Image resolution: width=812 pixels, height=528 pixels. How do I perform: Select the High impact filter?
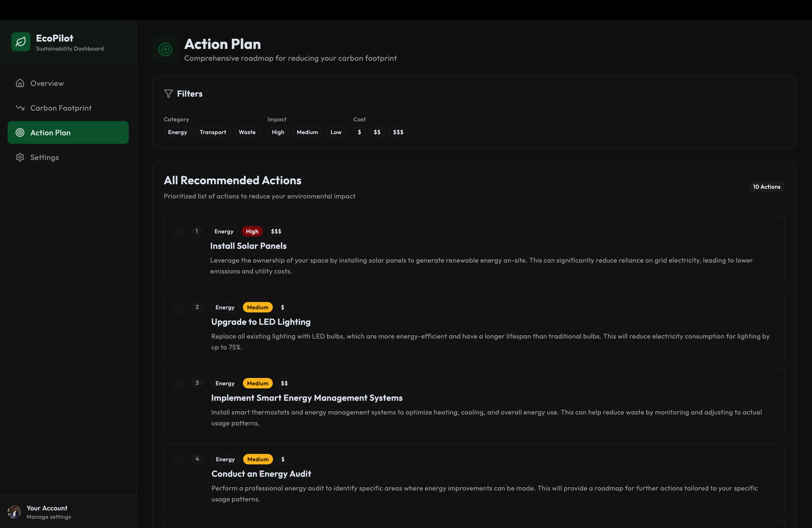point(278,132)
